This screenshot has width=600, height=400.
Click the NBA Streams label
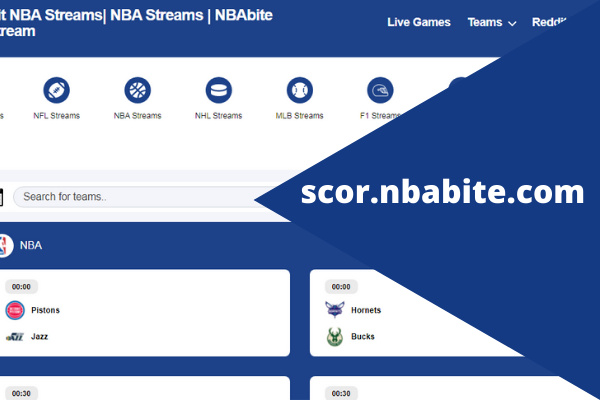click(x=137, y=116)
